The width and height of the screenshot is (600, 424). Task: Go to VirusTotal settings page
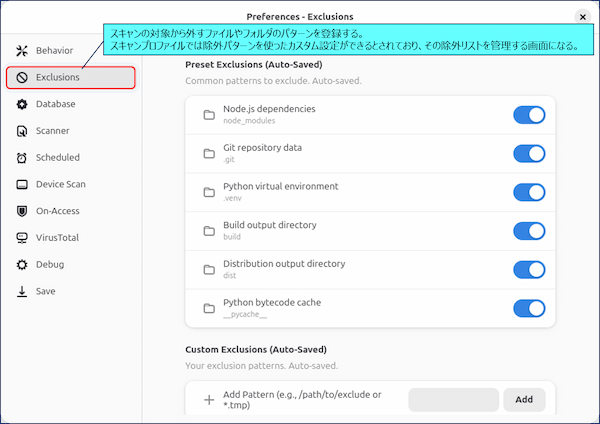tap(71, 238)
